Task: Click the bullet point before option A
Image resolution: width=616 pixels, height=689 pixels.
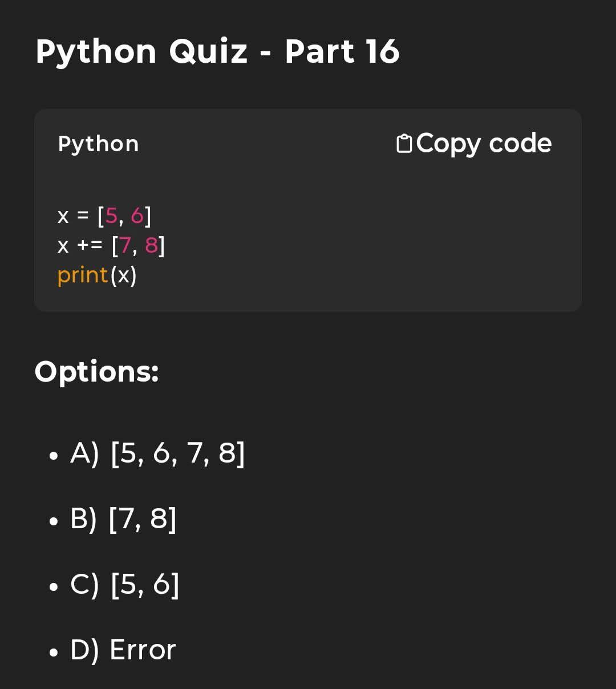Action: coord(54,456)
